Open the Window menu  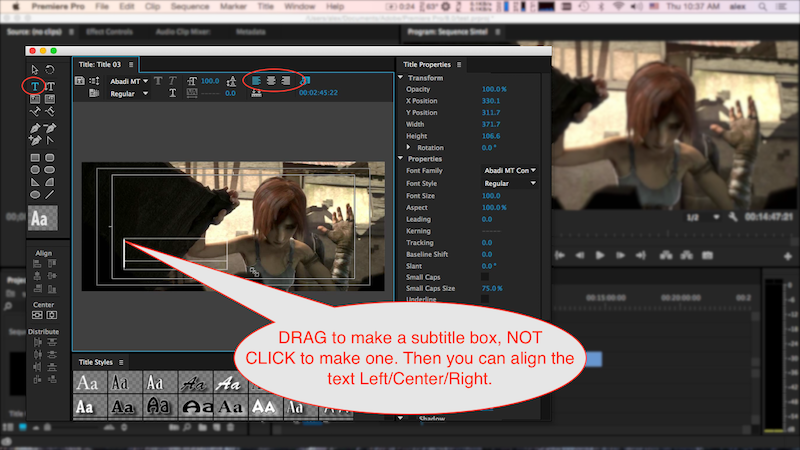[299, 7]
